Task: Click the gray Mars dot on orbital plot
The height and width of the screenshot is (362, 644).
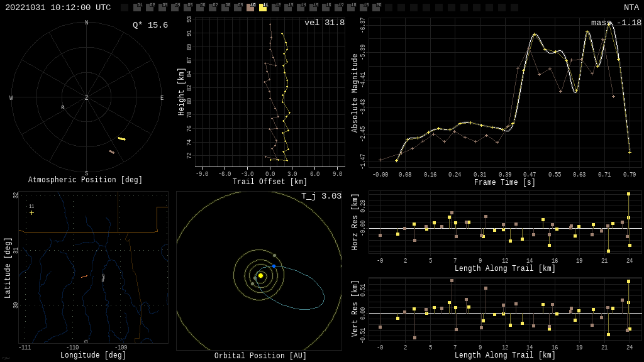Action: coord(274,255)
